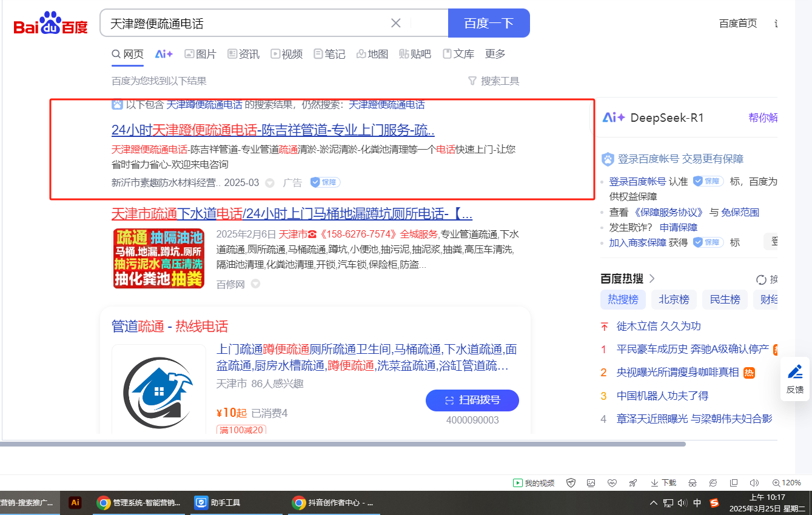Click the Sogou input method tray icon

pyautogui.click(x=714, y=503)
